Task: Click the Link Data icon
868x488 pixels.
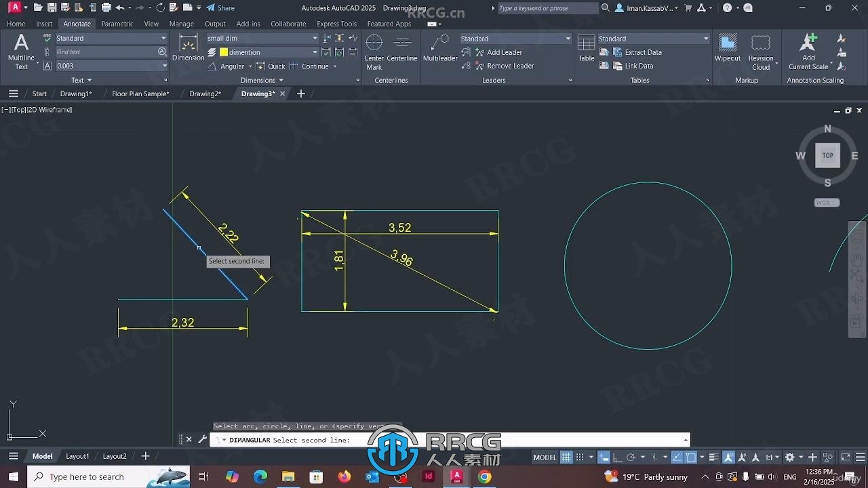Action: [x=618, y=66]
